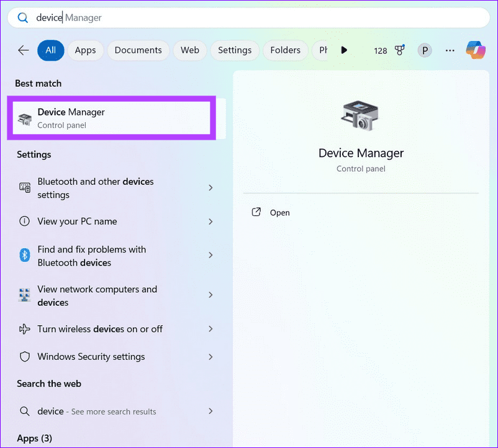Select the Settings filter tab
Image resolution: width=498 pixels, height=448 pixels.
tap(235, 50)
